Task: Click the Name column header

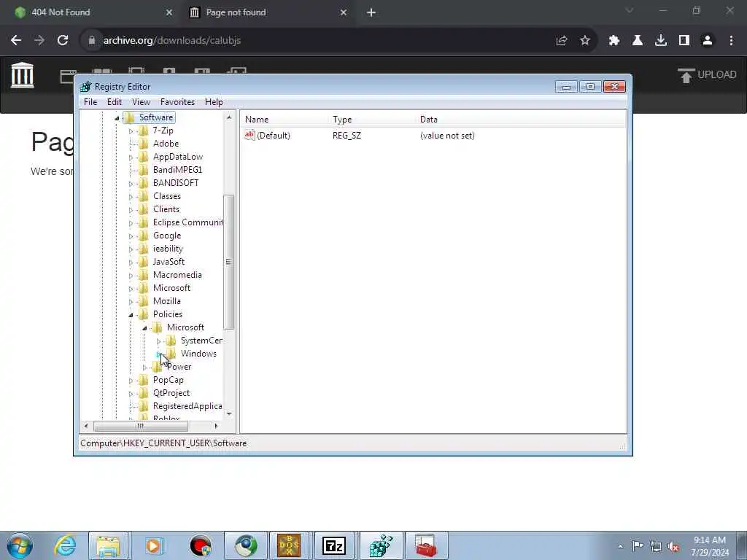Action: 285,120
